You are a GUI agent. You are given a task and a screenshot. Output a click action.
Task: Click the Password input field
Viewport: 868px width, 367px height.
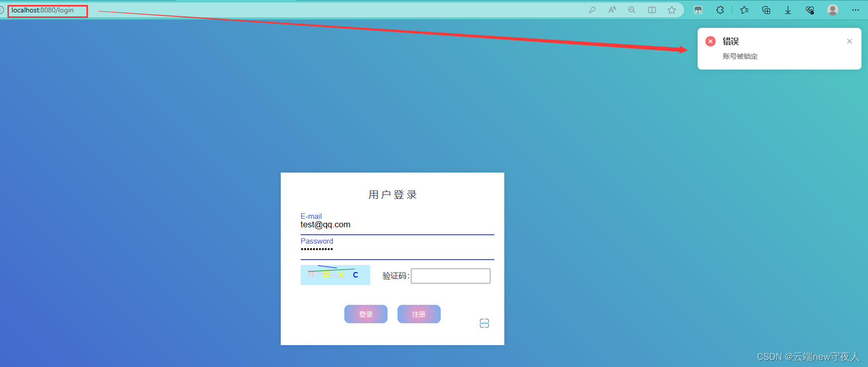click(x=397, y=250)
